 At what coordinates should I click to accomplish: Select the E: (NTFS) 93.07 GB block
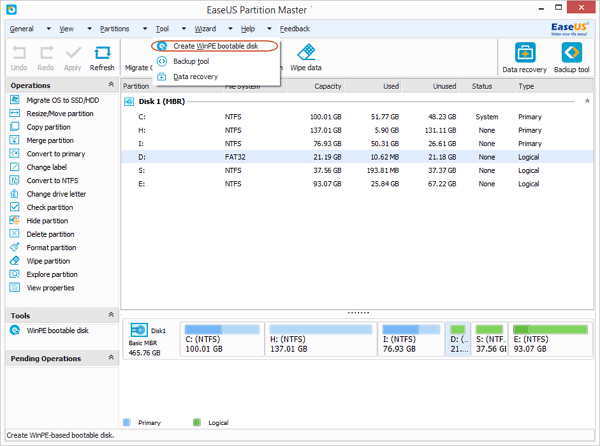(550, 339)
